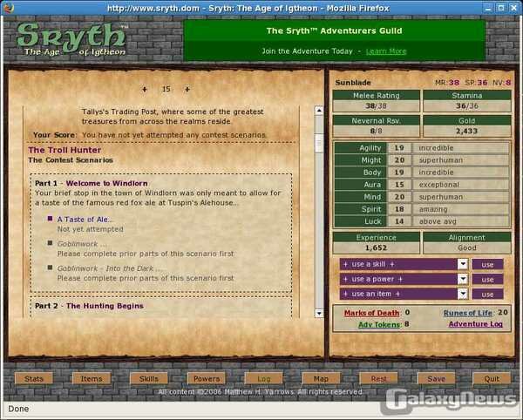Screen dimensions: 523x420
Task: Click the Melee Rating value 38/38
Action: (x=376, y=106)
